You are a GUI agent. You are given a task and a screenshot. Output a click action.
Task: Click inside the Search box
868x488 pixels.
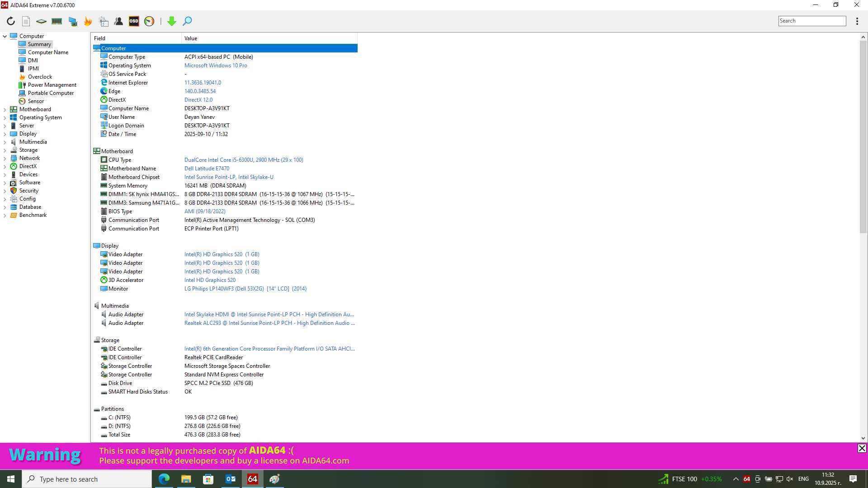[812, 21]
